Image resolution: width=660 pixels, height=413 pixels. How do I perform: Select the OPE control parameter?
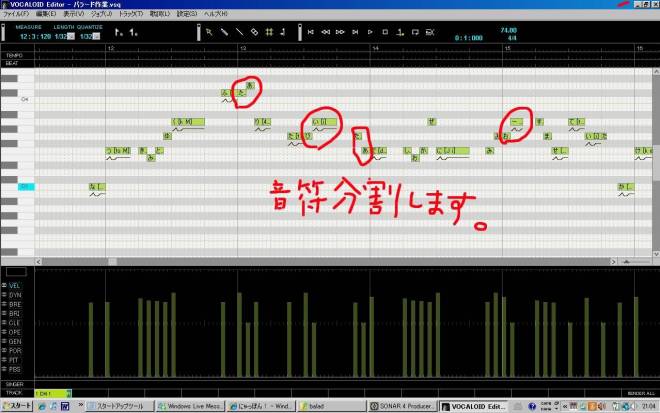tap(15, 332)
